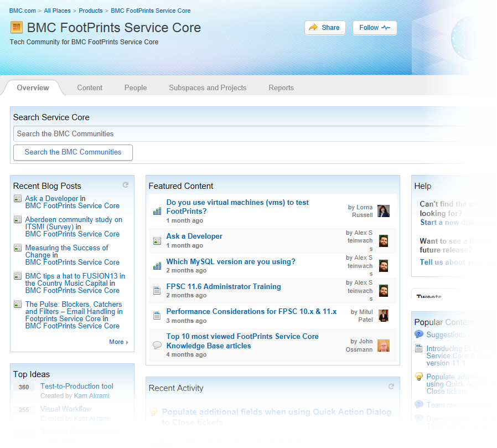Screen dimensions: 497x448
Task: Click document icon beside Introducing BMC entry
Action: coord(419,348)
